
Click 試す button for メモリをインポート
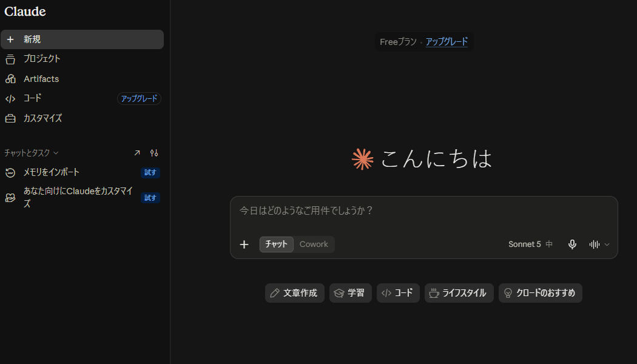pyautogui.click(x=150, y=173)
